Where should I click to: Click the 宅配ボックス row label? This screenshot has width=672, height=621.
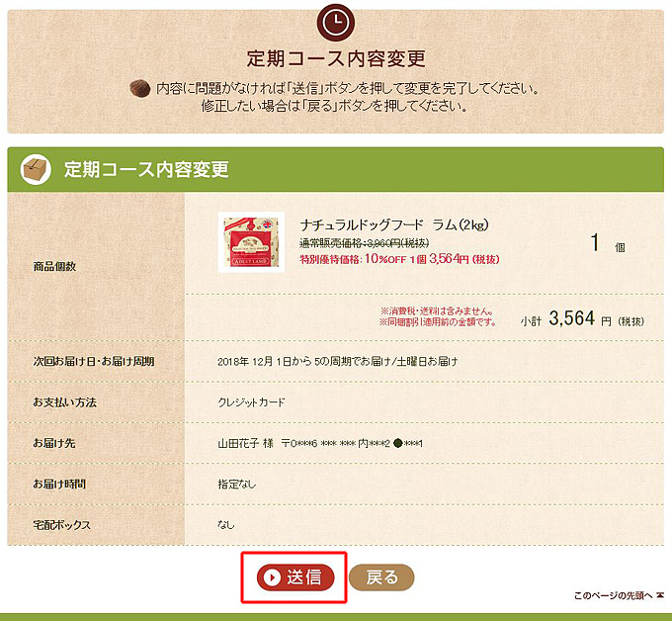(x=61, y=525)
